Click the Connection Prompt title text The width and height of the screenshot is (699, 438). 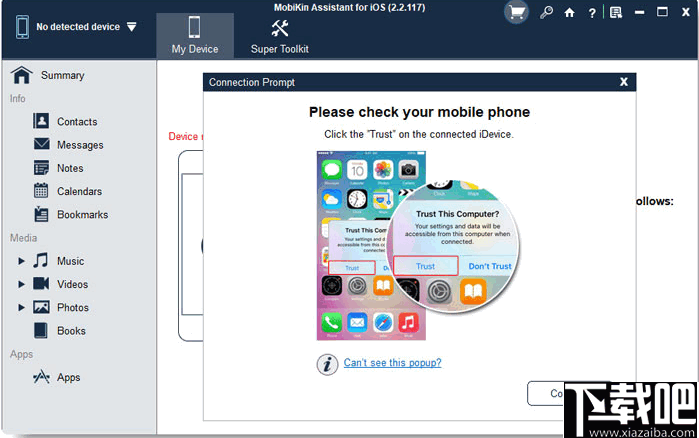point(252,82)
